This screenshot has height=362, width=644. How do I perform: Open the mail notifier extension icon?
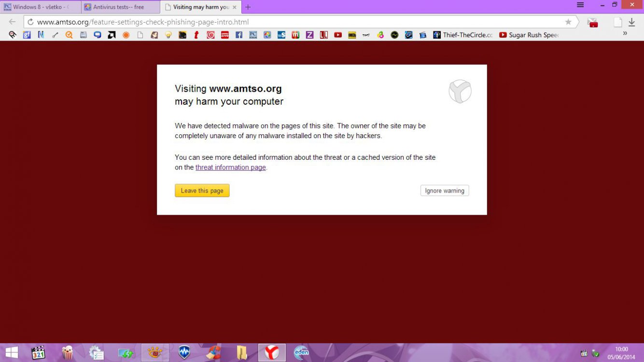(592, 22)
